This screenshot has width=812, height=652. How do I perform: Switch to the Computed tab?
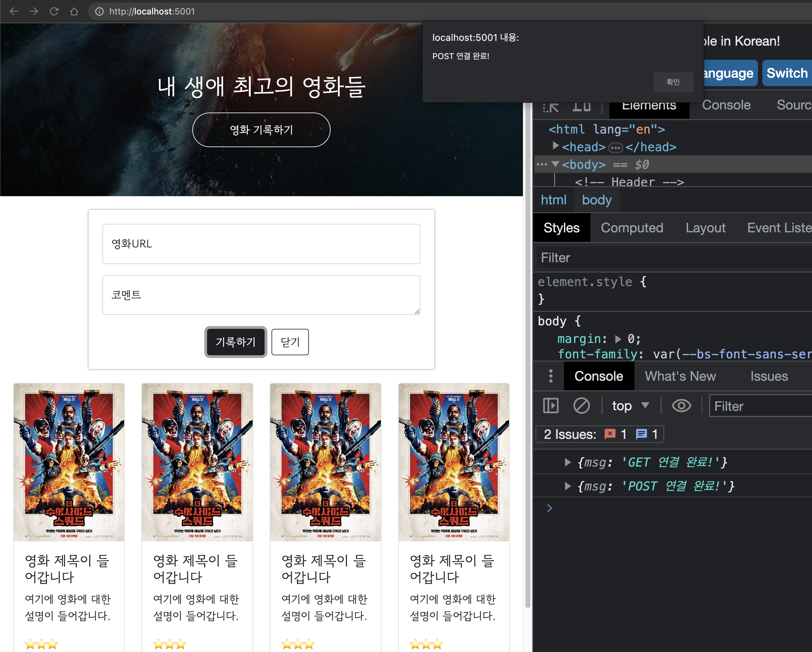click(x=632, y=228)
